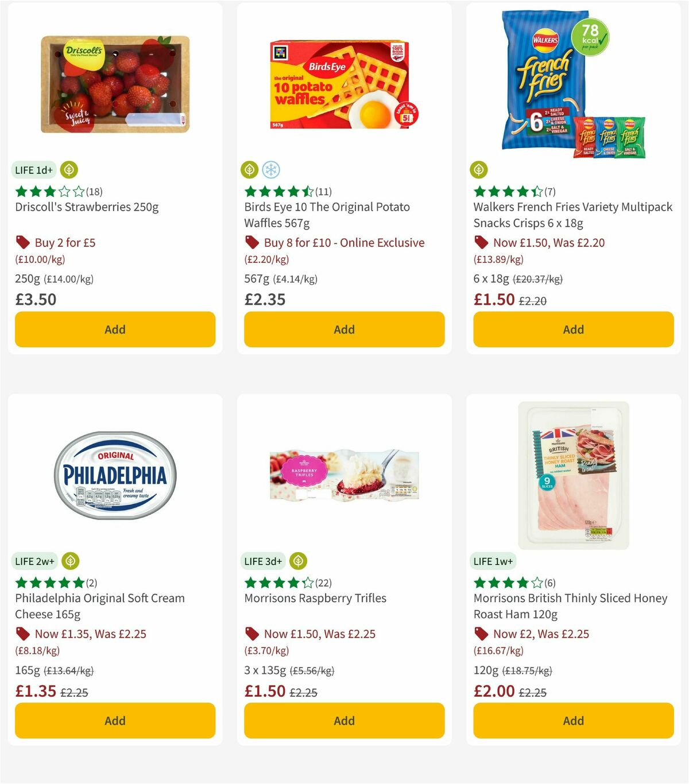
Task: Click the leaf icon on Morrisons Raspberry Trifles
Action: pyautogui.click(x=297, y=561)
